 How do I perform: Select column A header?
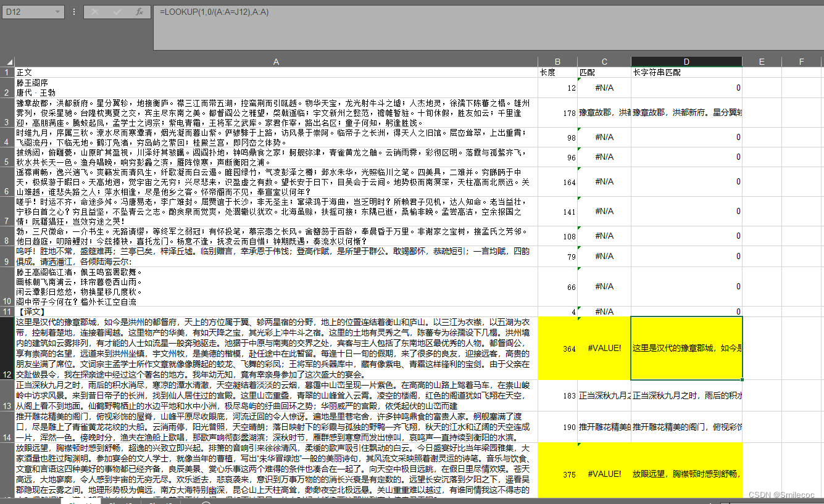276,62
